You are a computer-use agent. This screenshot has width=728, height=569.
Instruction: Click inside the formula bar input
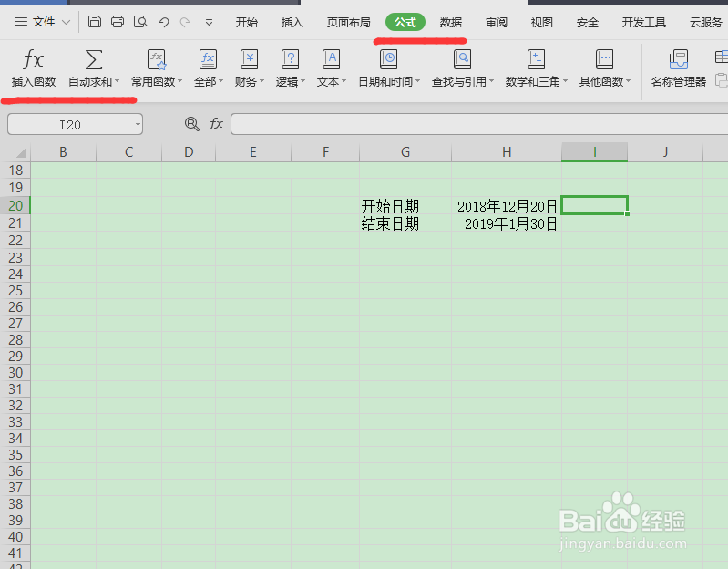click(x=479, y=124)
